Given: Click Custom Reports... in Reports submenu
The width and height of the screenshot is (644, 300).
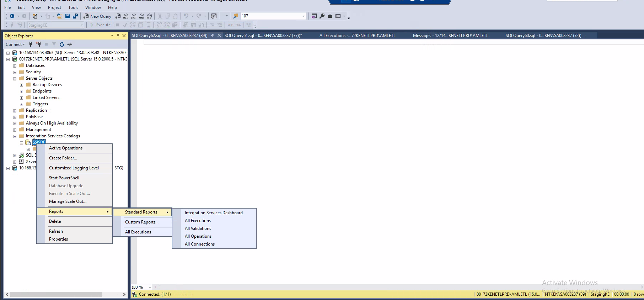Looking at the screenshot, I should (143, 222).
